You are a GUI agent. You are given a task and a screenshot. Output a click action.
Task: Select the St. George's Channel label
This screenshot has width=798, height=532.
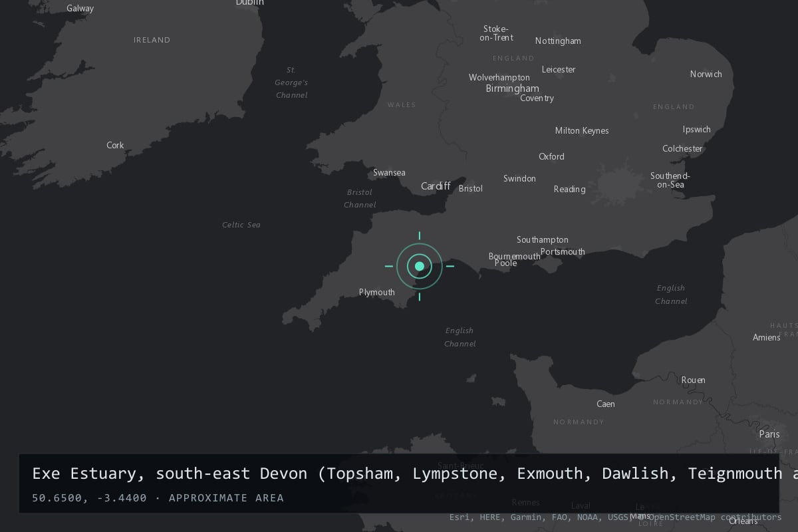coord(291,82)
